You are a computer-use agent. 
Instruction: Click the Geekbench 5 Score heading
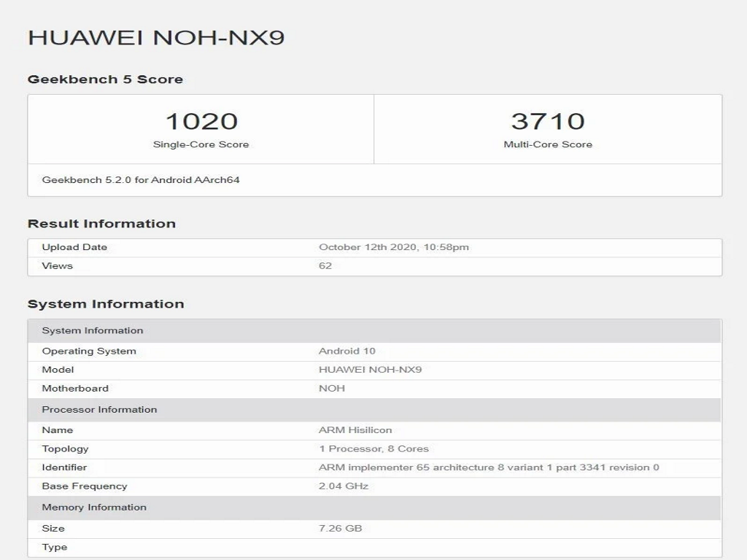coord(105,79)
